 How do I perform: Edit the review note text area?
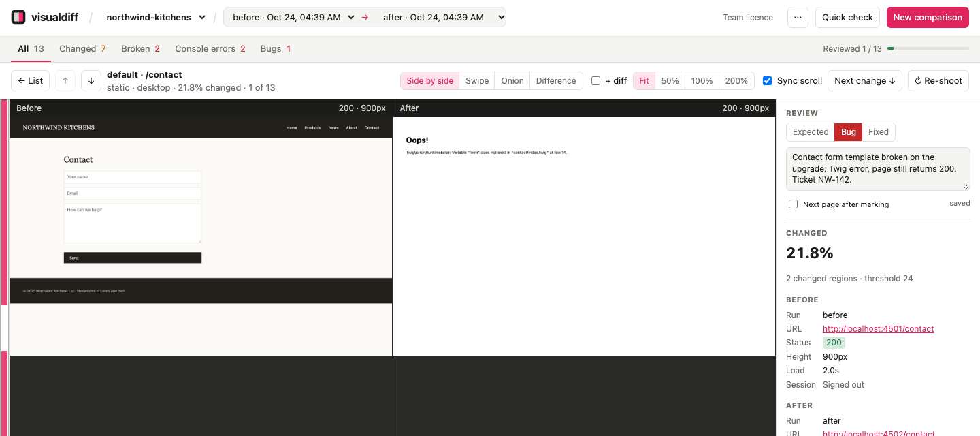878,169
